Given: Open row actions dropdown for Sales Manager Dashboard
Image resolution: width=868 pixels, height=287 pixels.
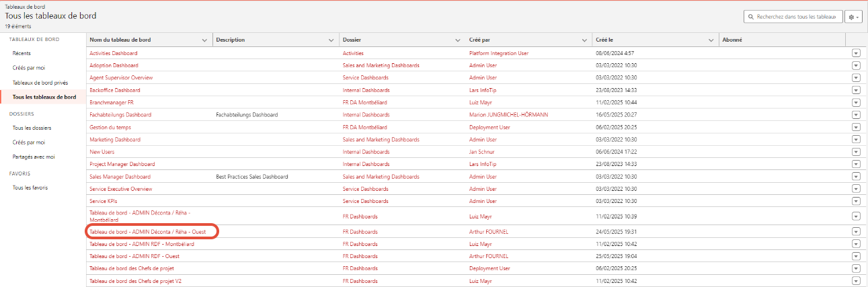Looking at the screenshot, I should pos(856,177).
